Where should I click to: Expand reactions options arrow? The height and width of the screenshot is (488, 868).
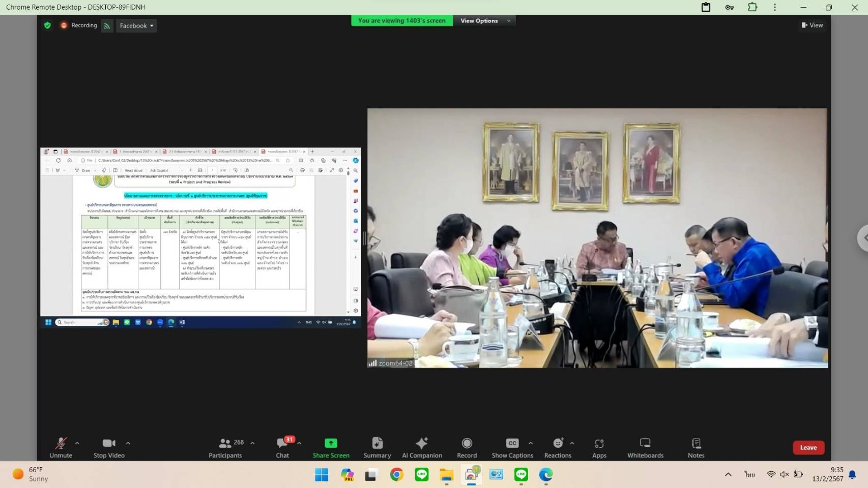pyautogui.click(x=572, y=443)
